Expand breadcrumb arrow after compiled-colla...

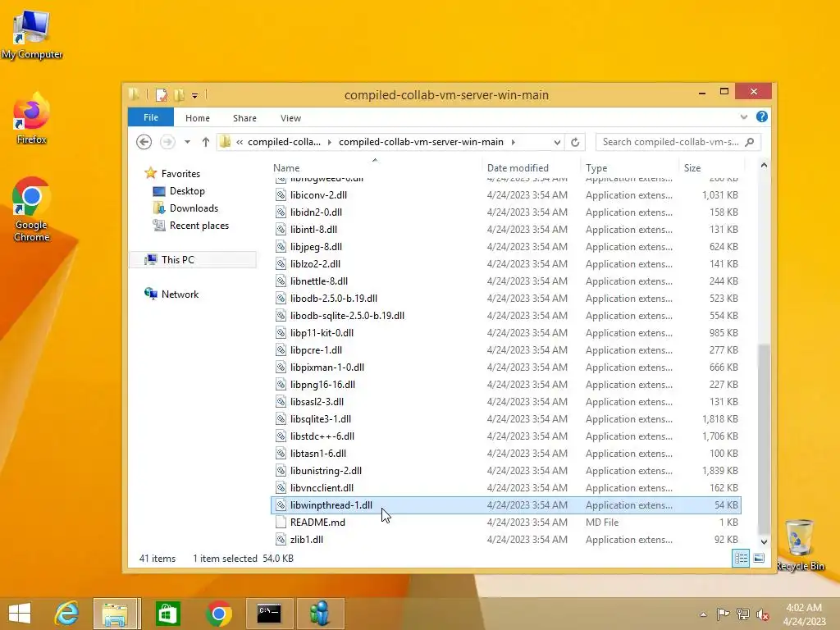330,142
